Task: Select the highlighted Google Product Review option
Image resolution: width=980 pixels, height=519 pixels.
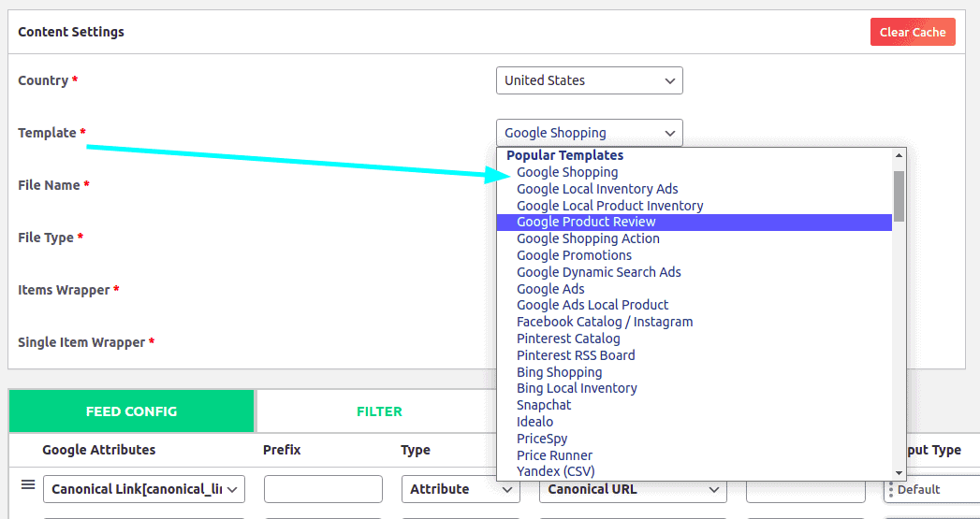Action: click(694, 223)
